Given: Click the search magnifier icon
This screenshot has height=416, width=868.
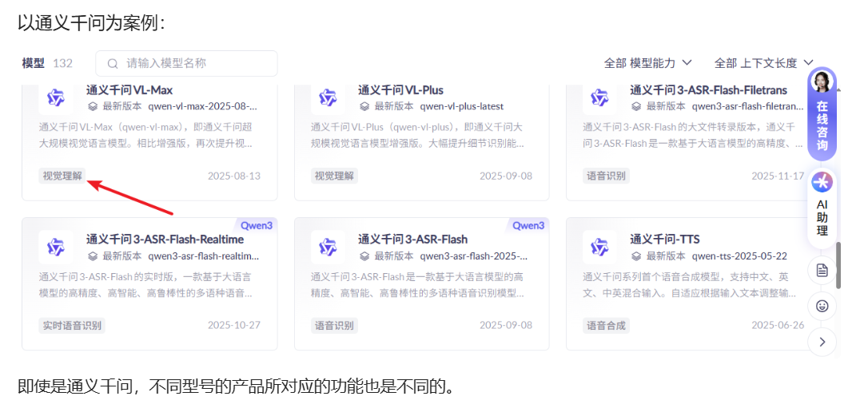Looking at the screenshot, I should click(x=113, y=64).
